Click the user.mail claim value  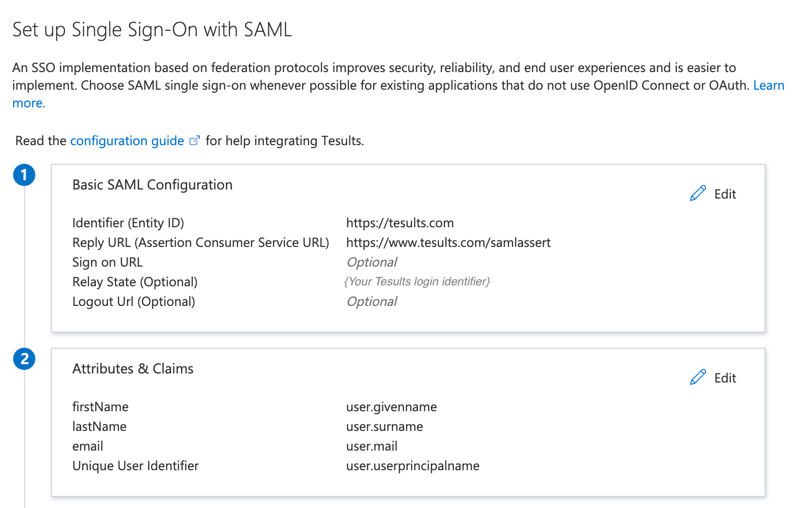[x=372, y=446]
